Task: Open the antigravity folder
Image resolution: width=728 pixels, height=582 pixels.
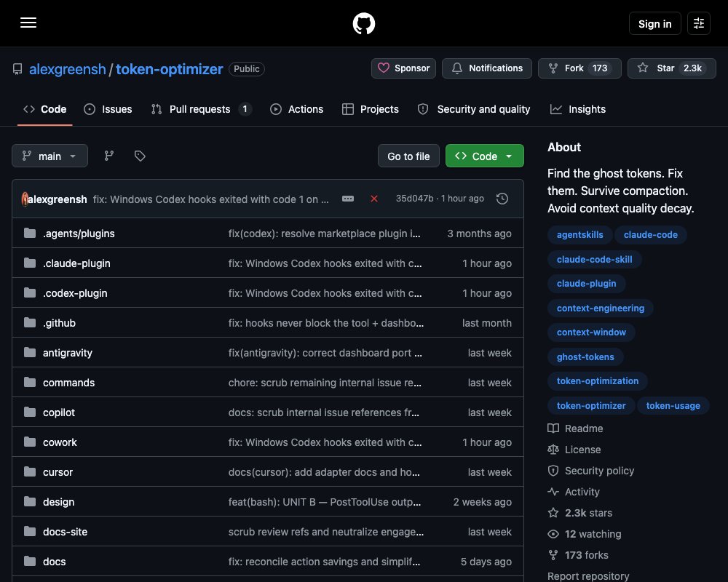Action: click(x=67, y=353)
